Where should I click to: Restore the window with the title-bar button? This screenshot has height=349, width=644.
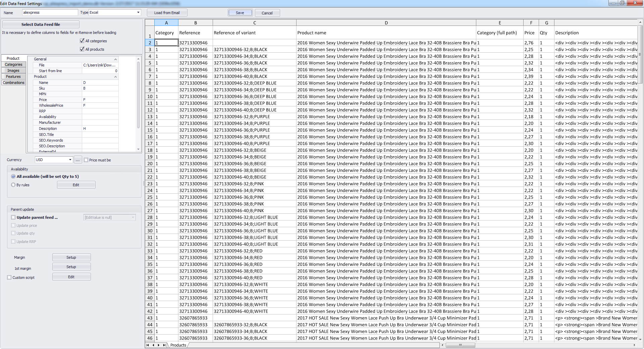click(x=622, y=3)
